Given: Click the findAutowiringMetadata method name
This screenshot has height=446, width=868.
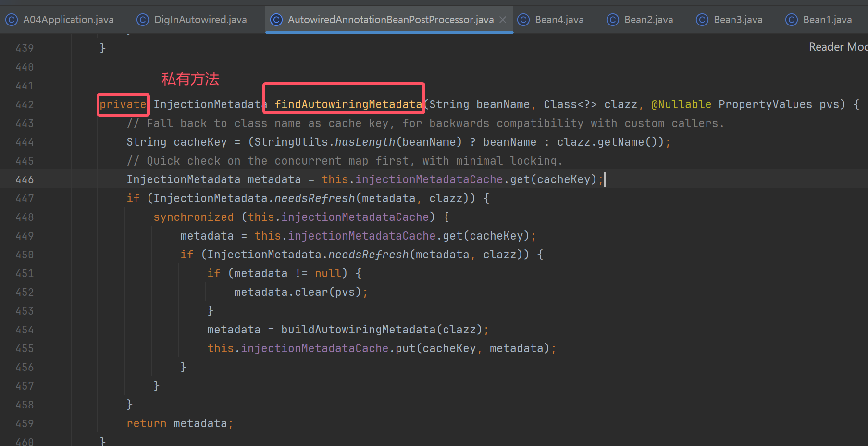Looking at the screenshot, I should click(x=348, y=105).
